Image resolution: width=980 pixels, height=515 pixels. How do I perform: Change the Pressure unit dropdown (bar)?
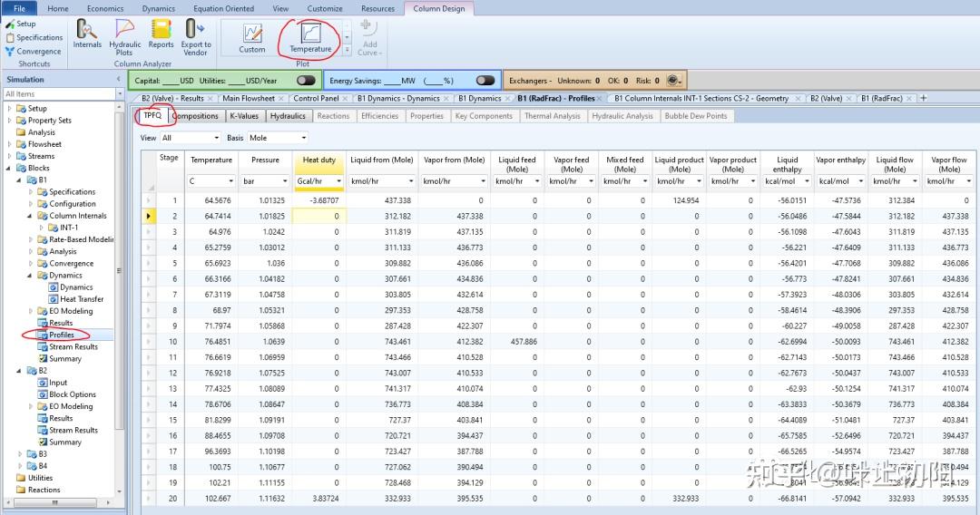coord(265,180)
